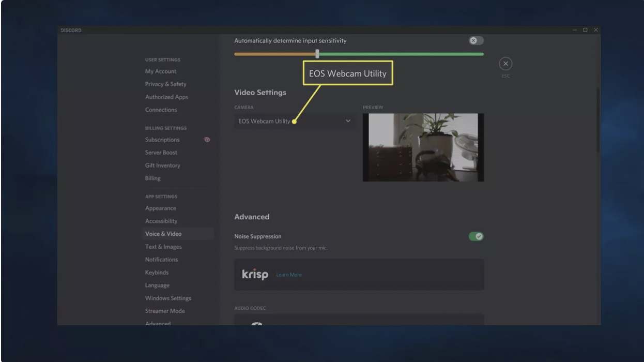Viewport: 644px width, 362px height.
Task: Click the AUDIO CODEC label
Action: (x=250, y=308)
